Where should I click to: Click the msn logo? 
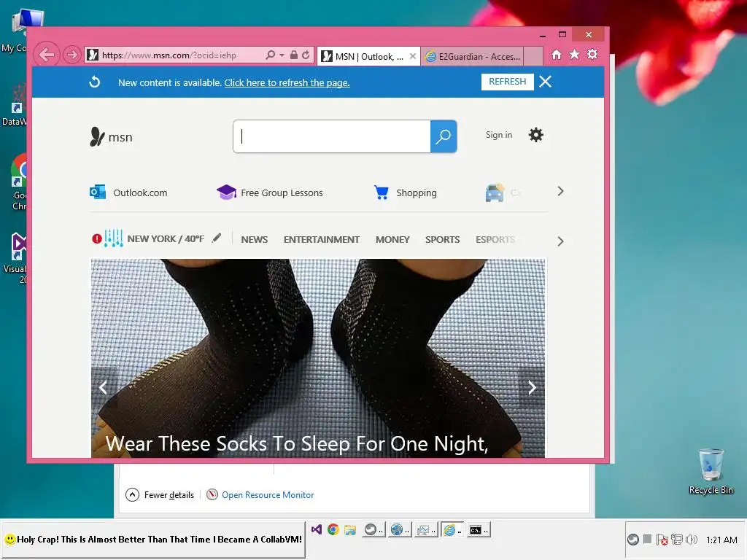111,136
